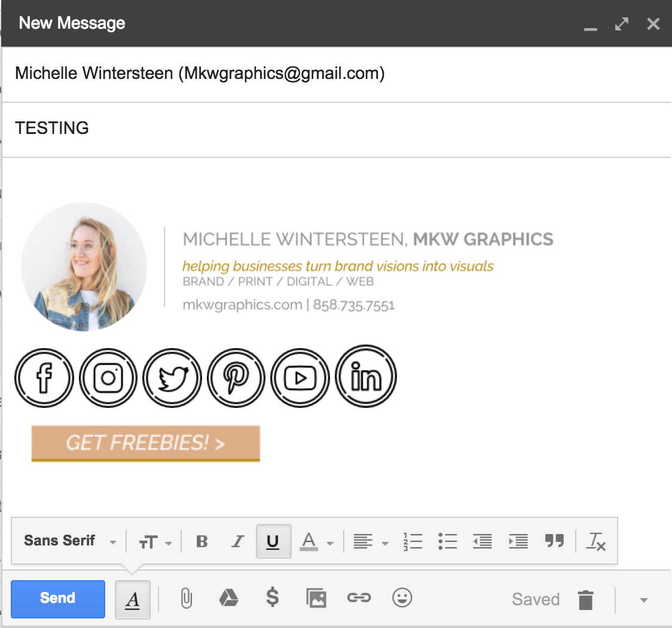
Task: Click the GET FREEBIES! banner button
Action: (146, 444)
